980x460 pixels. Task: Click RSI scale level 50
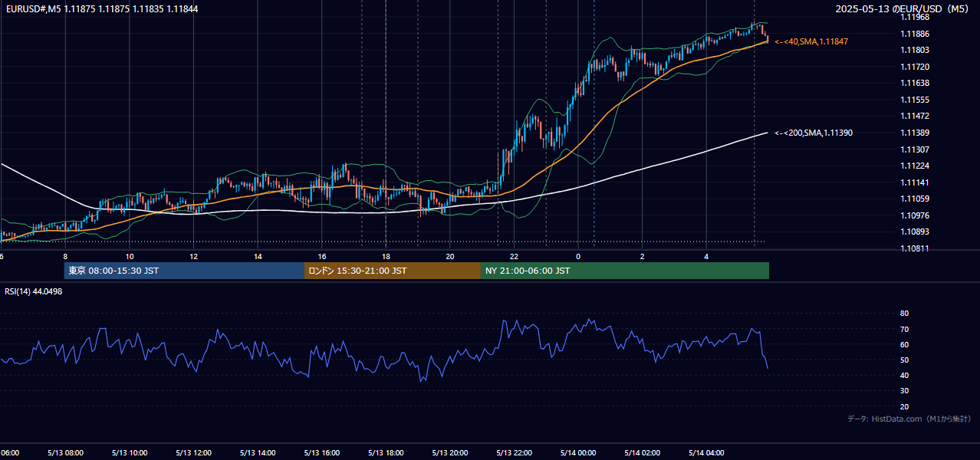point(905,360)
